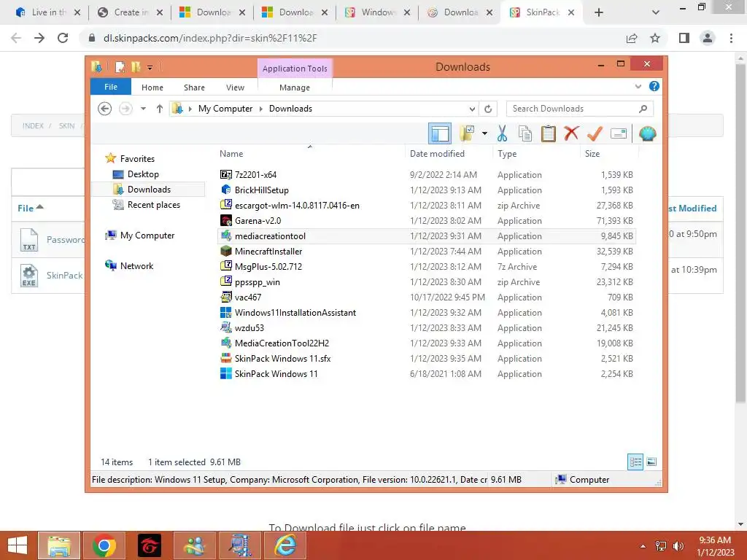747x560 pixels.
Task: Click the Search Downloads field
Action: click(x=579, y=109)
